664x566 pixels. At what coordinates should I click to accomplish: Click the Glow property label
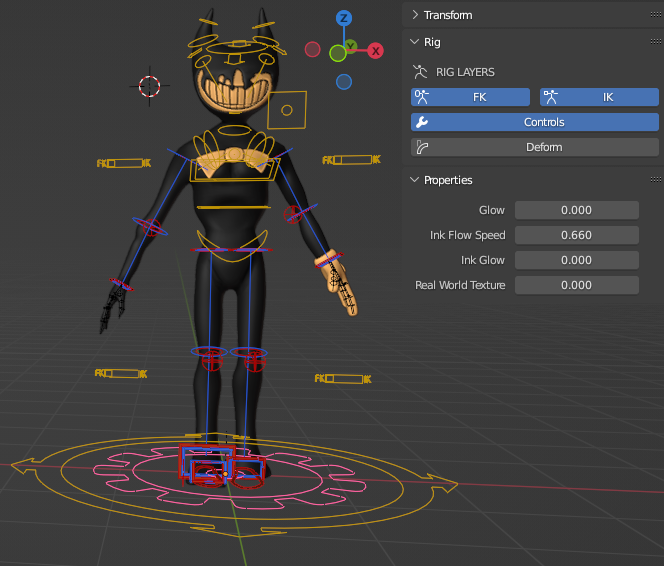click(x=492, y=210)
